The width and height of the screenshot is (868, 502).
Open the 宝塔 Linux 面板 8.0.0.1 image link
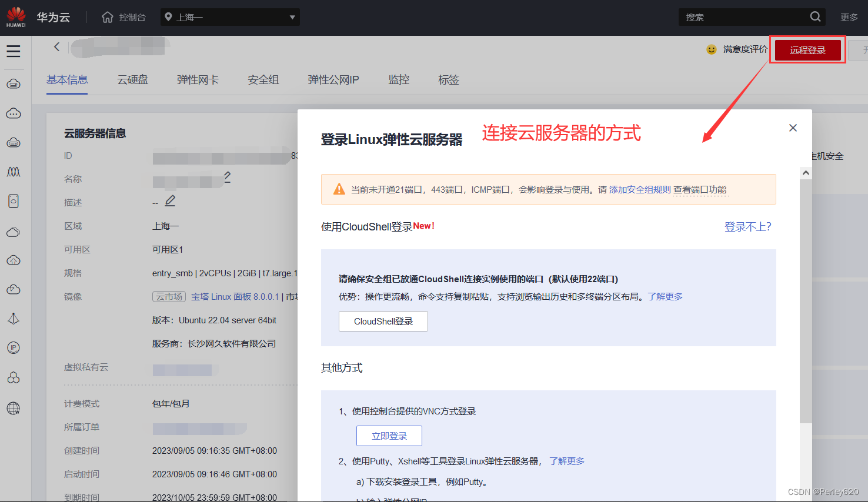[235, 297]
